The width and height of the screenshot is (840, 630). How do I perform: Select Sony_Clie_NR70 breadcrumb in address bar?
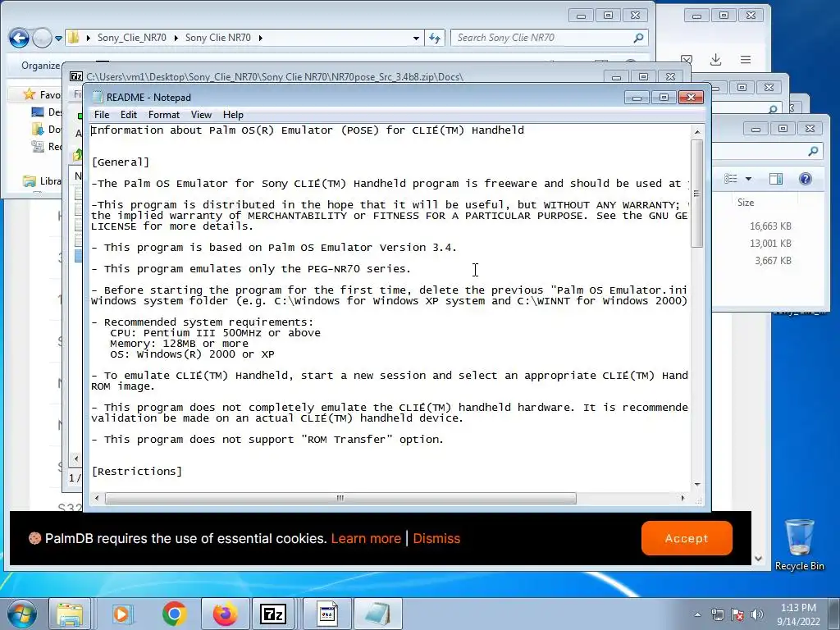tap(132, 38)
